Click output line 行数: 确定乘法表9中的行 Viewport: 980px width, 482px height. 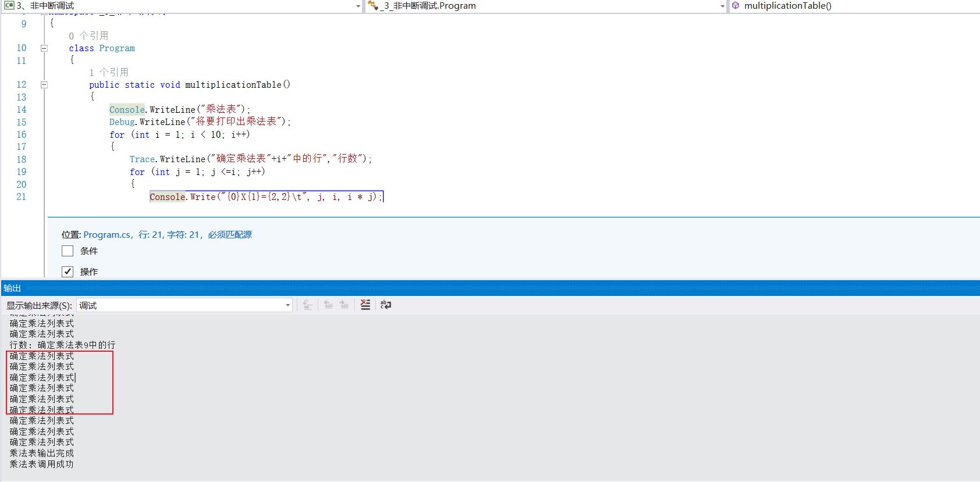pos(62,345)
